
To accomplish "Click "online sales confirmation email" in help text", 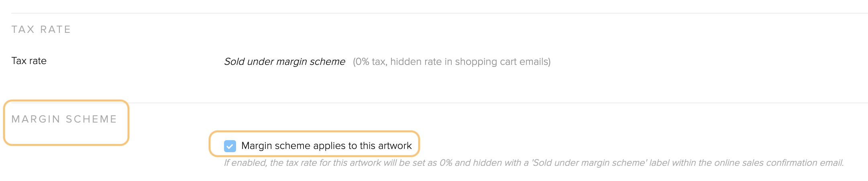I will point(777,163).
